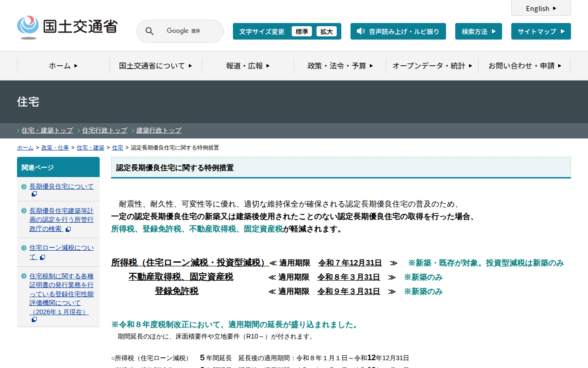Viewport: 588px width, 368px height.
Task: Click 政策・仕事 breadcrumb link
Action: [55, 148]
